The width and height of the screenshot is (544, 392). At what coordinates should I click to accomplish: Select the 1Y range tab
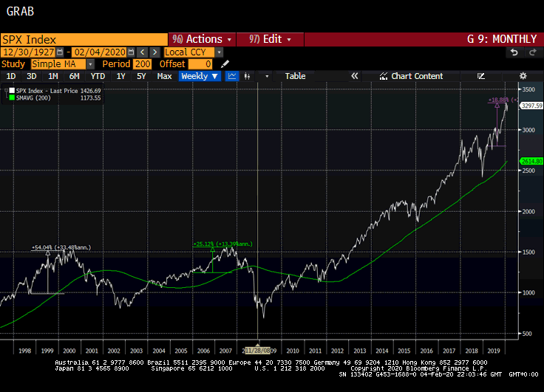tap(120, 76)
